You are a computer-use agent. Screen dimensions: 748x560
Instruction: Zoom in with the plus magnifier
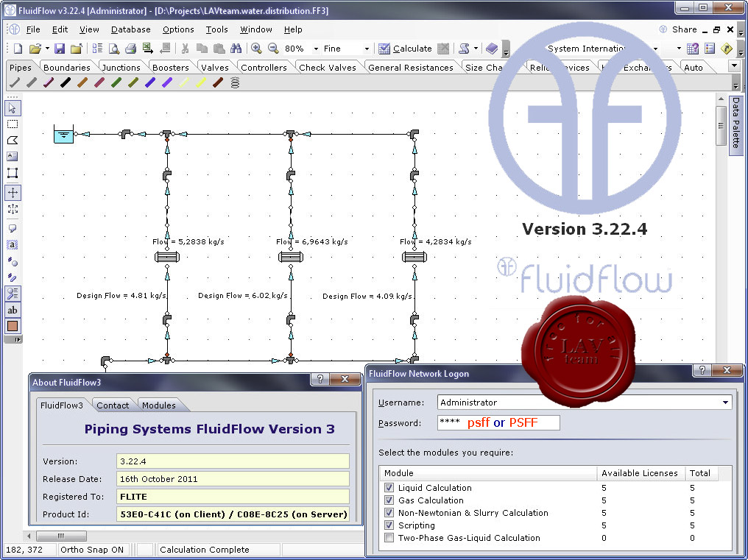click(x=256, y=49)
